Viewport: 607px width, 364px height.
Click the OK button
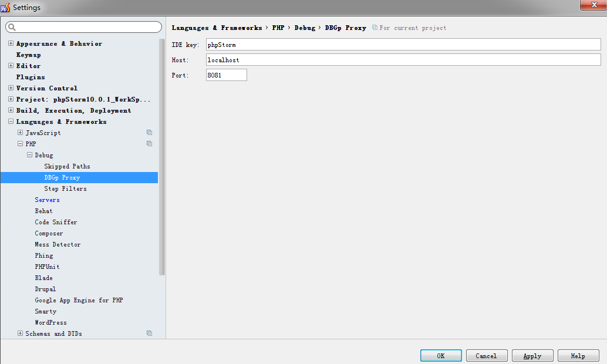pyautogui.click(x=441, y=356)
